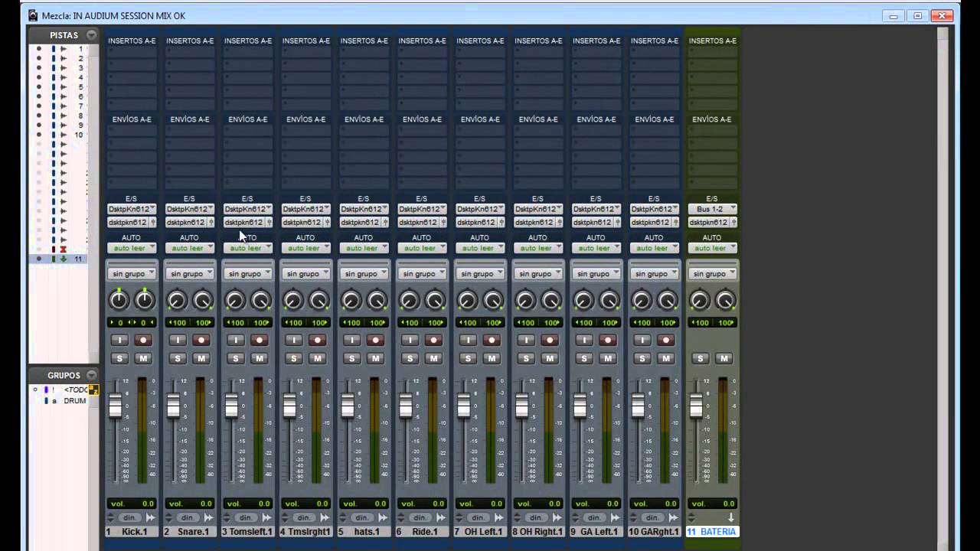Click the left pan knob on BATERIA

(699, 300)
